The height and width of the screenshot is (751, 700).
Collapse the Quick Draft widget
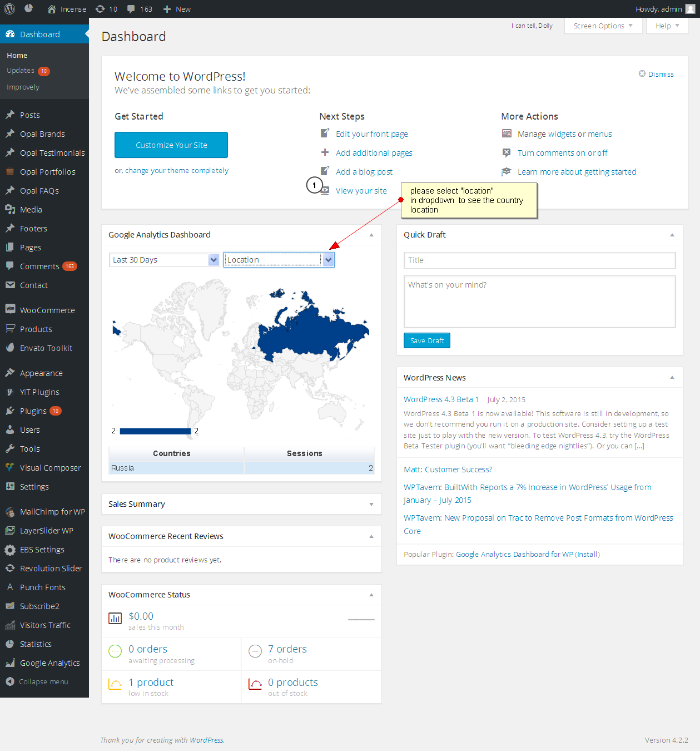coord(672,235)
